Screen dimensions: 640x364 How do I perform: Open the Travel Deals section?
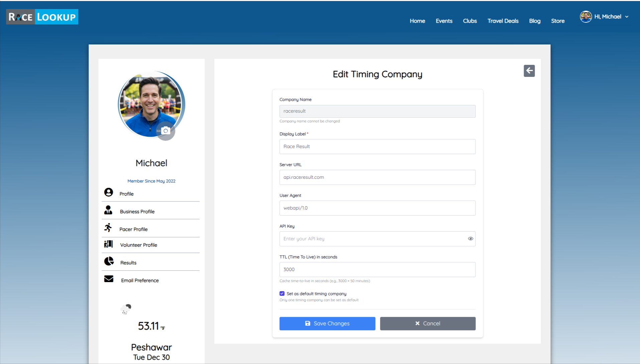click(503, 21)
